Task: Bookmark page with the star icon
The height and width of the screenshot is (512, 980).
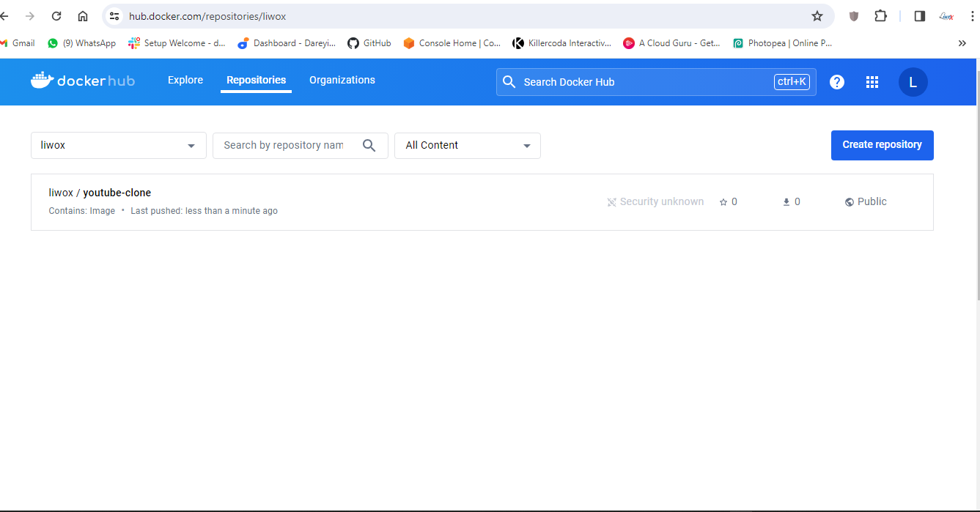Action: tap(817, 16)
